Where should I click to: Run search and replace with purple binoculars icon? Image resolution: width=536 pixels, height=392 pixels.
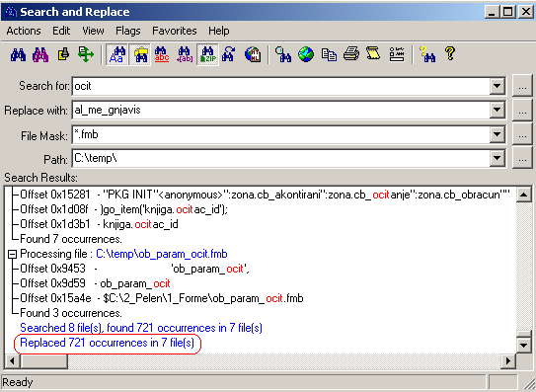[40, 54]
